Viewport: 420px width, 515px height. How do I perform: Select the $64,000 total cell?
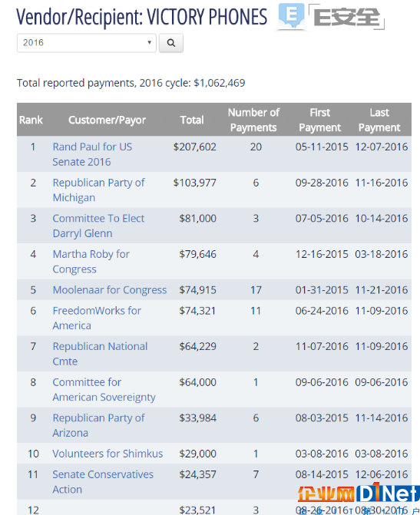coord(198,382)
